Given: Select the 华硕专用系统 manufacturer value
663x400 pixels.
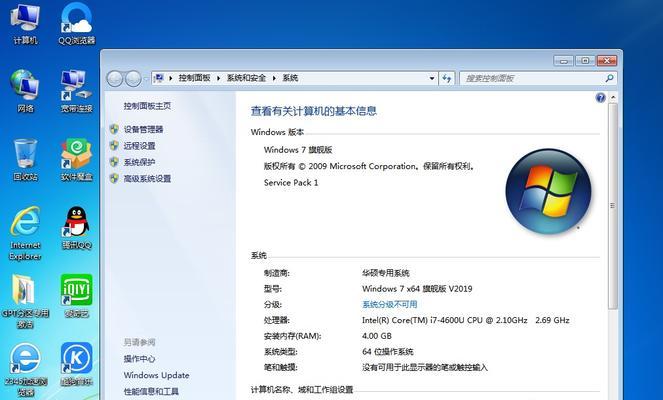Looking at the screenshot, I should coord(386,273).
